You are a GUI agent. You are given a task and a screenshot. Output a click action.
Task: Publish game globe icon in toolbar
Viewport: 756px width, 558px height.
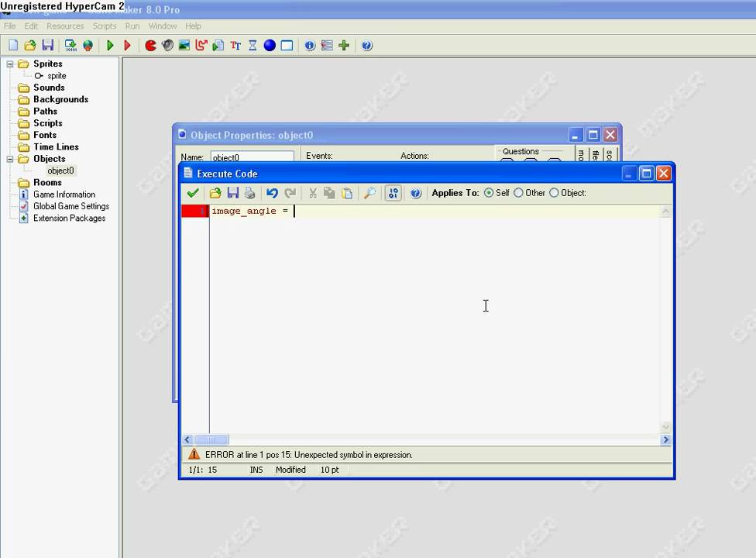[88, 45]
